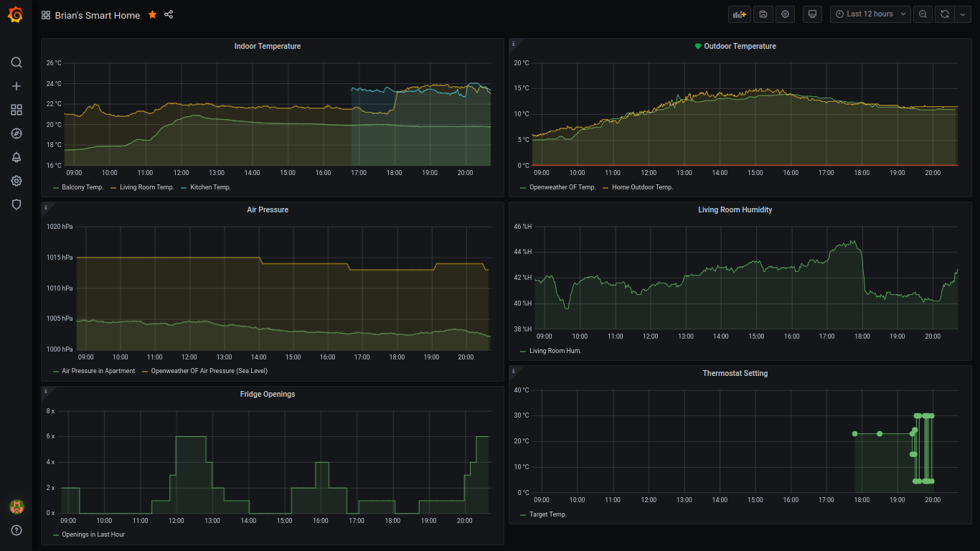Expand the refresh interval dropdown arrow

(x=963, y=14)
